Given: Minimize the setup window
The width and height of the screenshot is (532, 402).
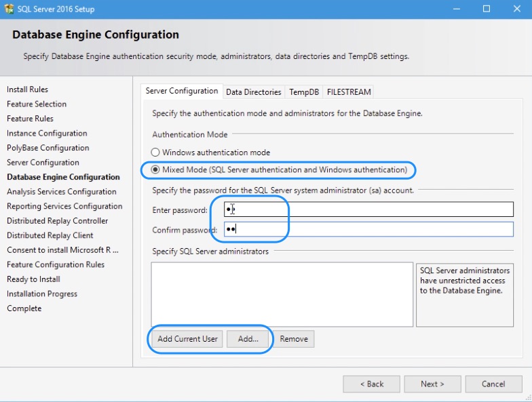Looking at the screenshot, I should pos(457,9).
